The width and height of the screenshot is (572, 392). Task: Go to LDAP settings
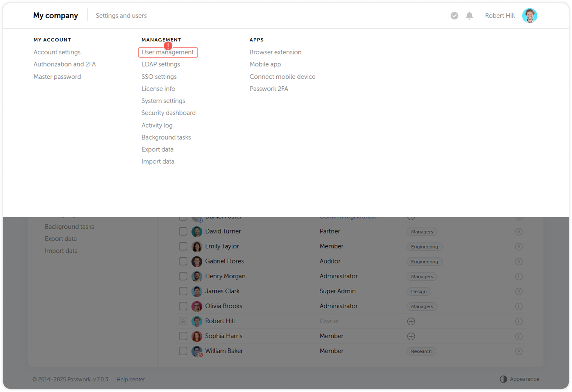coord(161,64)
